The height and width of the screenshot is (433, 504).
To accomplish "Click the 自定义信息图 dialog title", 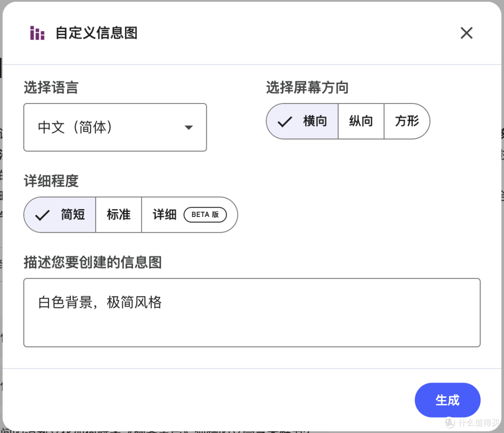I will click(97, 33).
